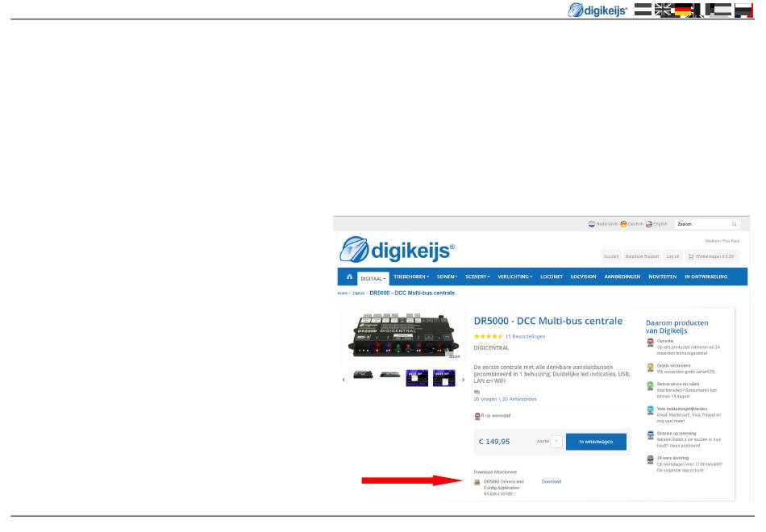766x532 pixels.
Task: Expand the Scenery menu
Action: (477, 276)
